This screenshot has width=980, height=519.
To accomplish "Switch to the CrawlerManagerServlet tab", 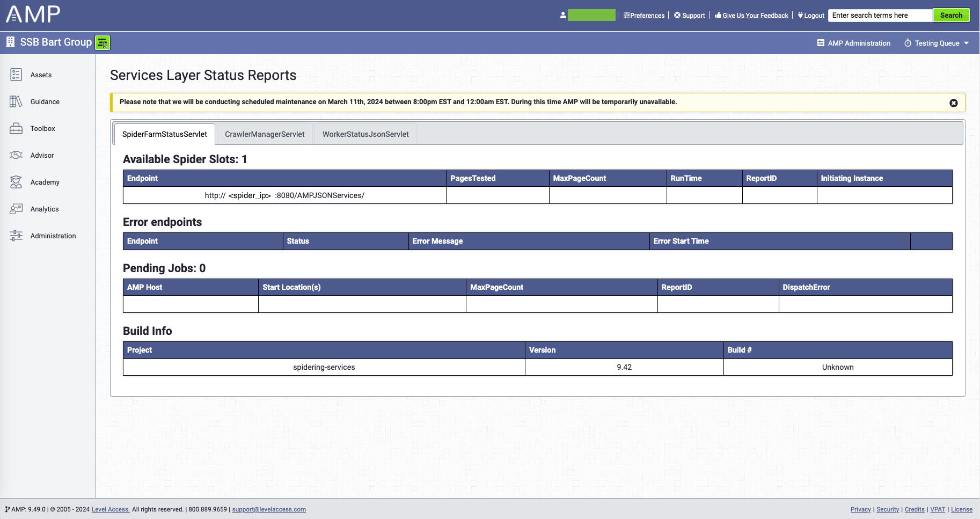I will pyautogui.click(x=264, y=134).
